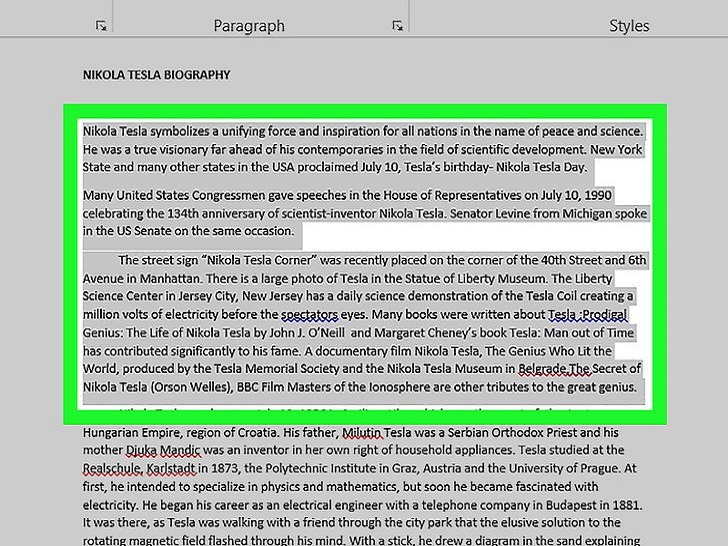This screenshot has height=546, width=728.
Task: Click 'Nikola Tesla Day.' at paragraph end
Action: [x=541, y=167]
